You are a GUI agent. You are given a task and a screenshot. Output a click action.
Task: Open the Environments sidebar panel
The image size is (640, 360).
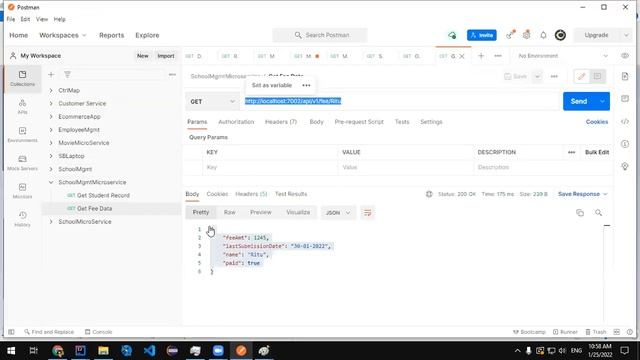pyautogui.click(x=22, y=135)
